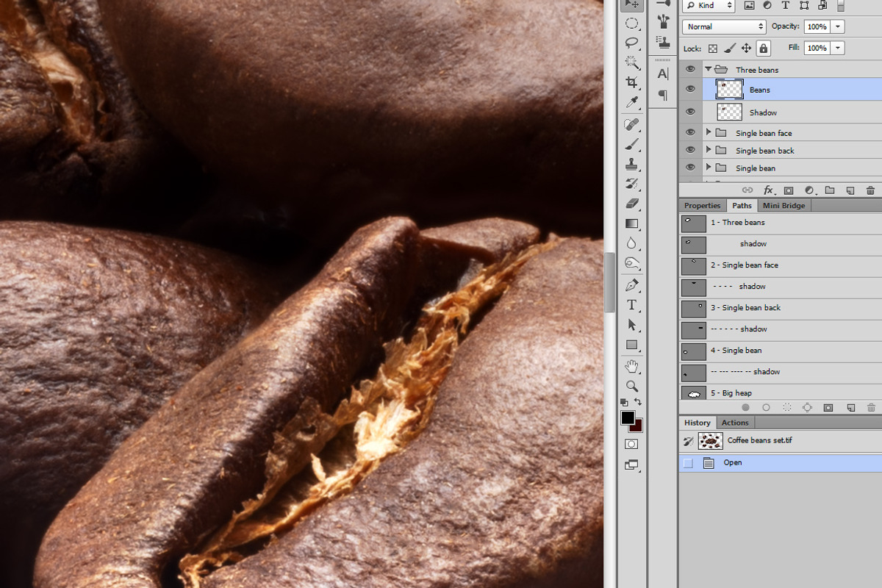Open the Kind filter dropdown
The height and width of the screenshot is (588, 882).
709,5
